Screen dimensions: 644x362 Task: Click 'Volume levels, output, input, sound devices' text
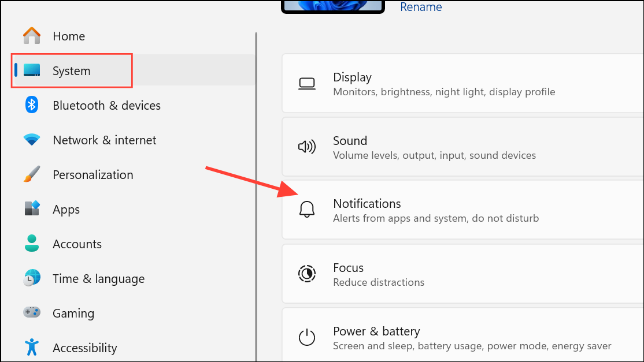[x=434, y=155]
